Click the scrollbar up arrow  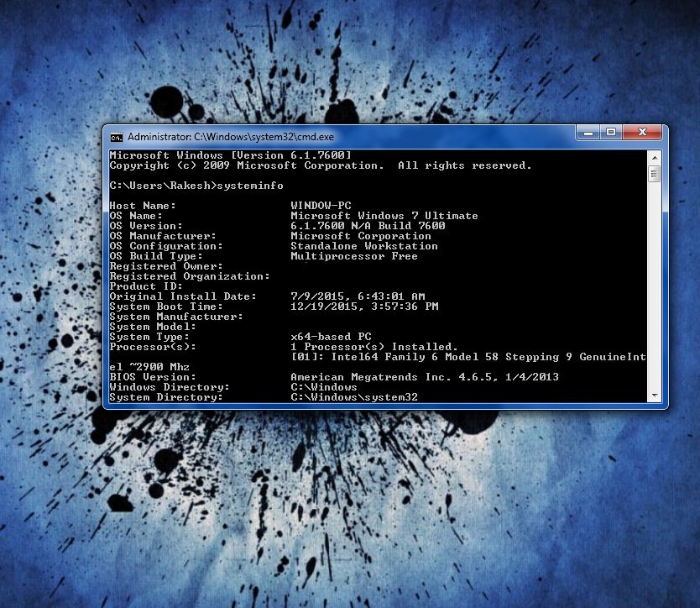(x=655, y=156)
